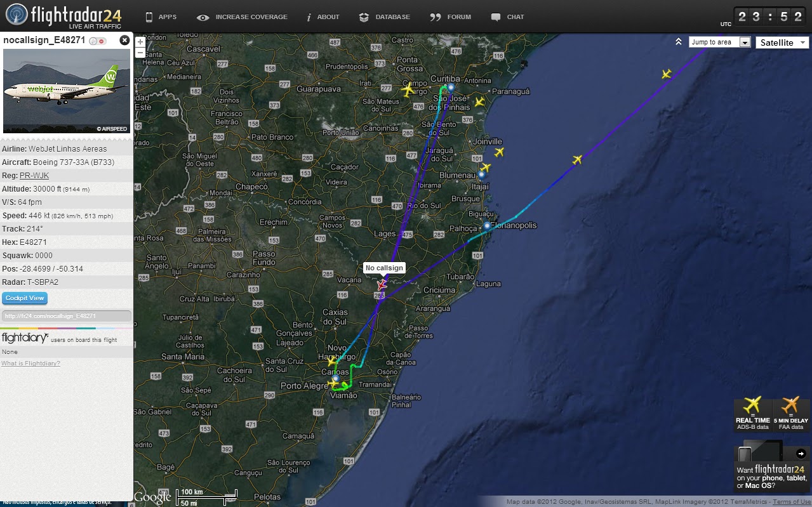The image size is (812, 507).
Task: Zoom out with the minus map button
Action: tap(140, 53)
